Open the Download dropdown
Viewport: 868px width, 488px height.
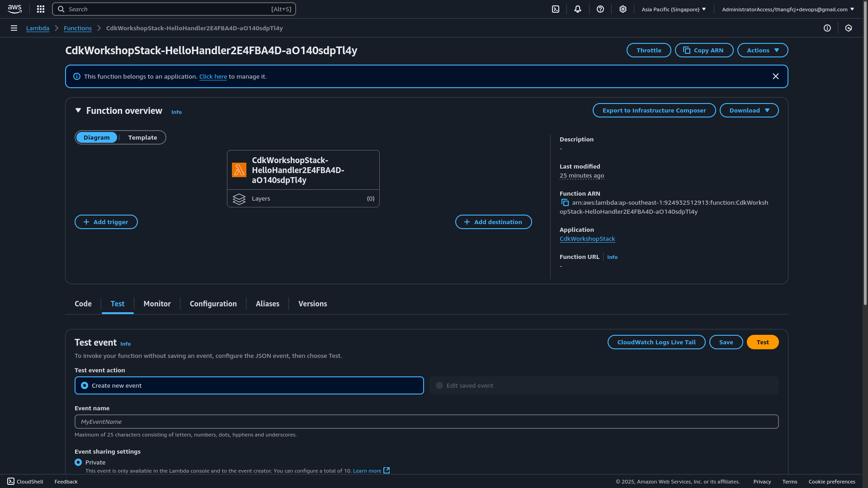click(749, 110)
